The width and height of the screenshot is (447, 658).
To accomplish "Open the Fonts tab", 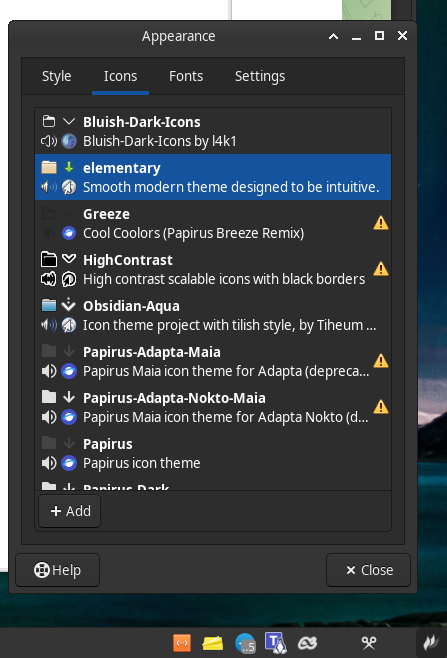I will coord(186,76).
